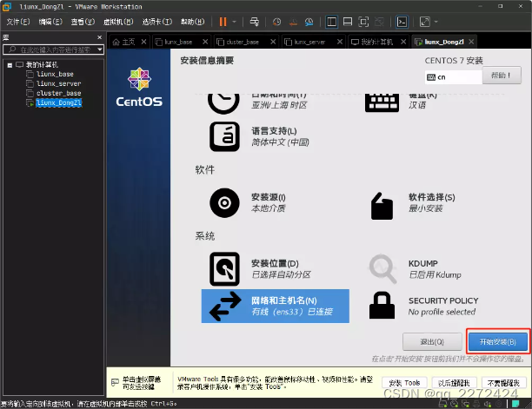
Task: Click the 安装 Tools button
Action: 404,383
